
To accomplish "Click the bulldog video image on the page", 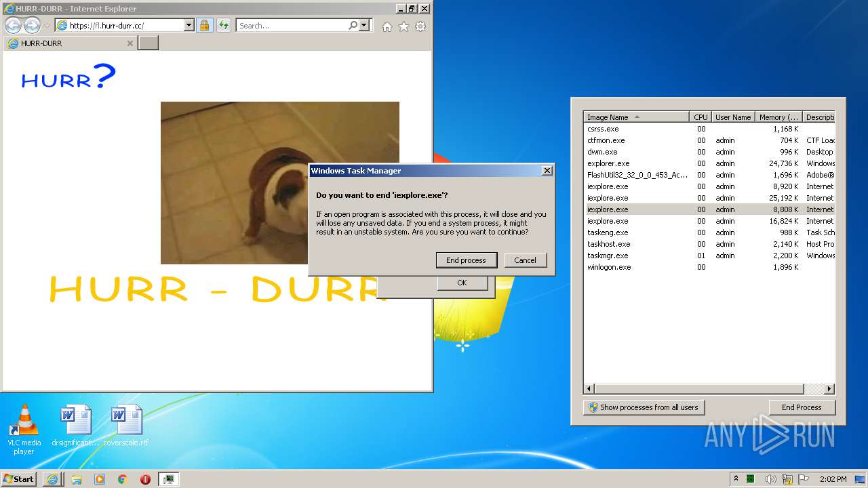I will (x=279, y=182).
